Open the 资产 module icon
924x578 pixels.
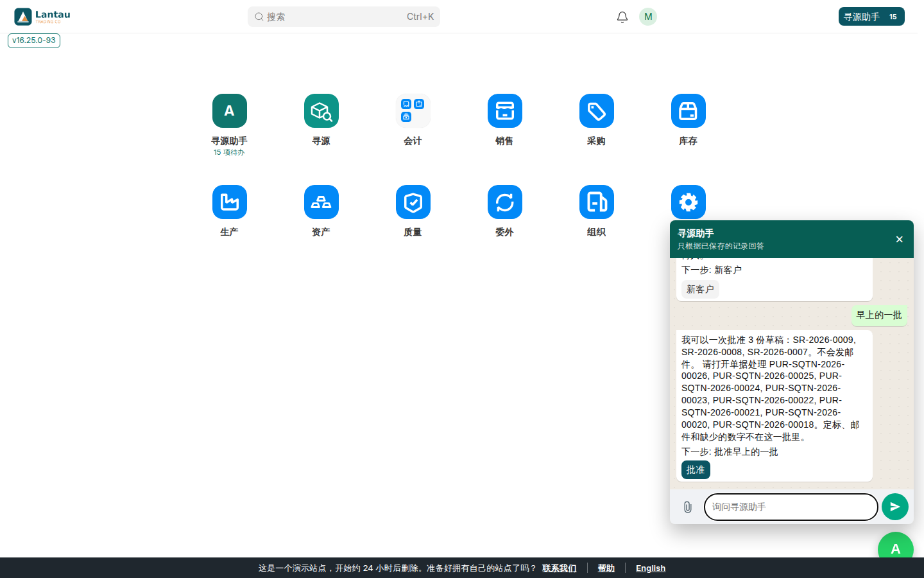(x=321, y=202)
